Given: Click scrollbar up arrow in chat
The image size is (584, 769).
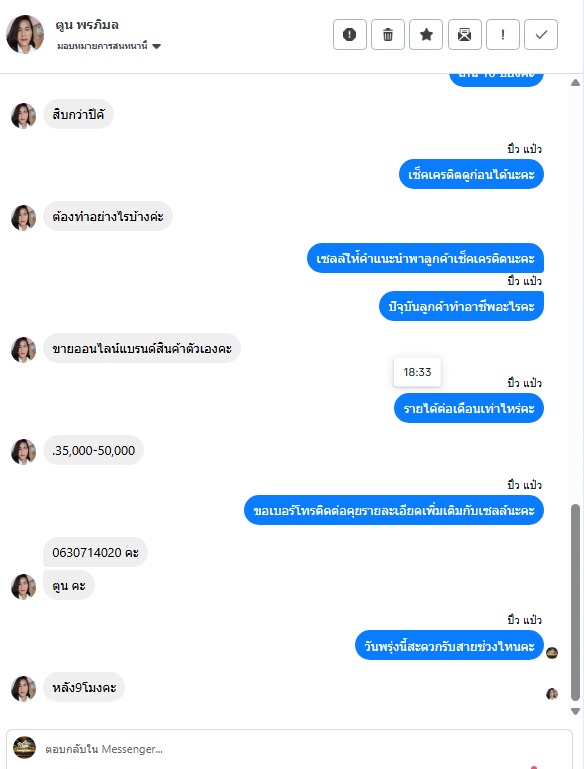Looking at the screenshot, I should [x=576, y=82].
